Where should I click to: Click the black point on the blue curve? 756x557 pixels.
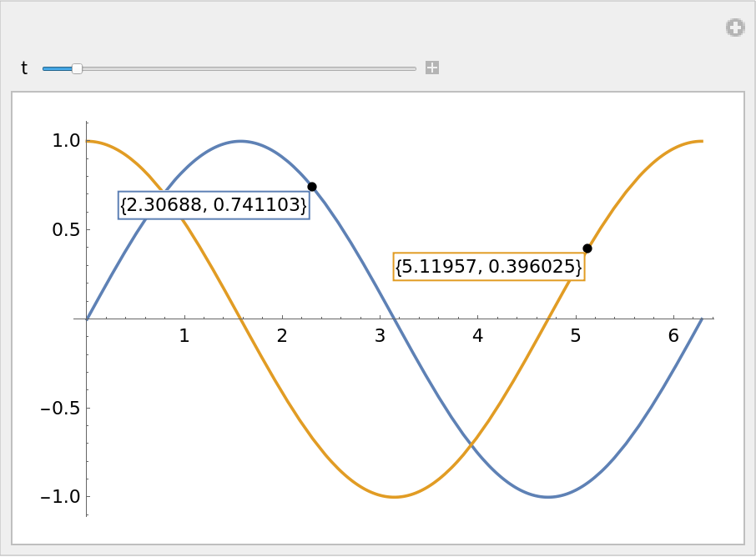point(311,187)
